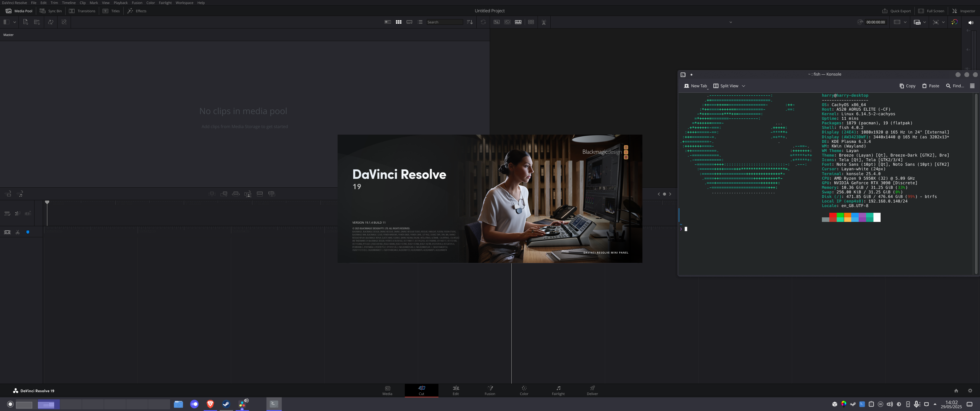
Task: Open the Timeline menu
Action: (x=69, y=3)
